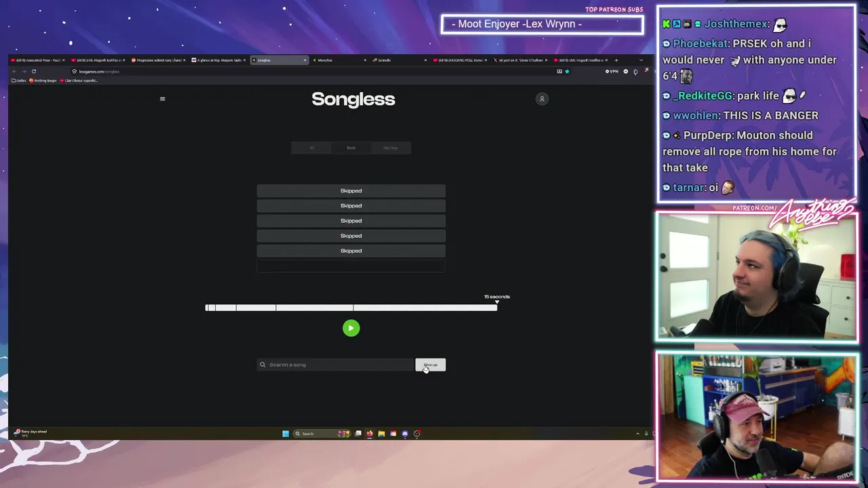This screenshot has width=868, height=488.
Task: Go back in browser history
Action: coord(14,71)
